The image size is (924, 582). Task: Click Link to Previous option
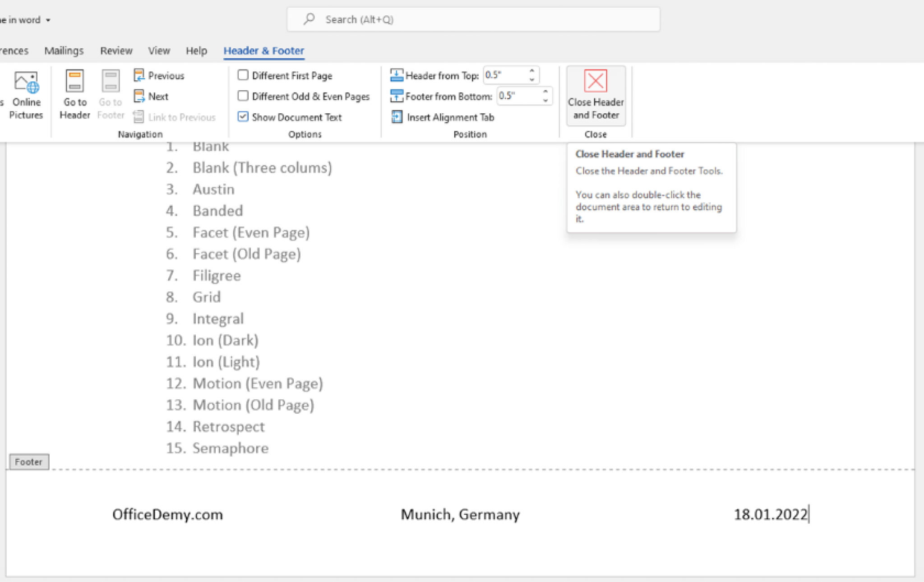175,117
